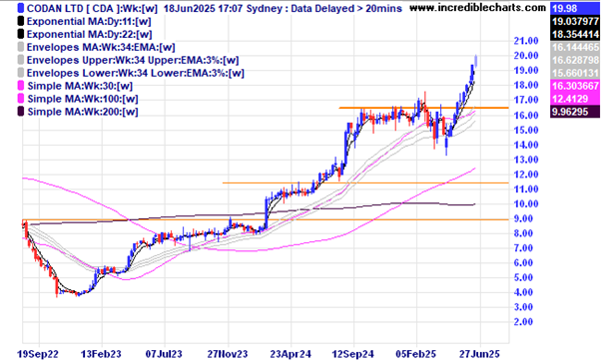The height and width of the screenshot is (364, 601).
Task: Click the 4.00 price axis label
Action: click(x=523, y=292)
